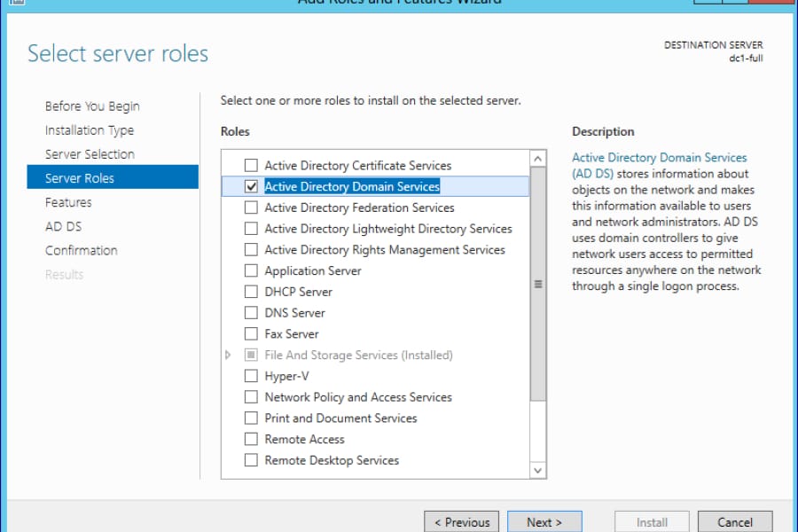Uncheck Active Directory Domain Services checkbox
798x532 pixels.
pos(251,186)
